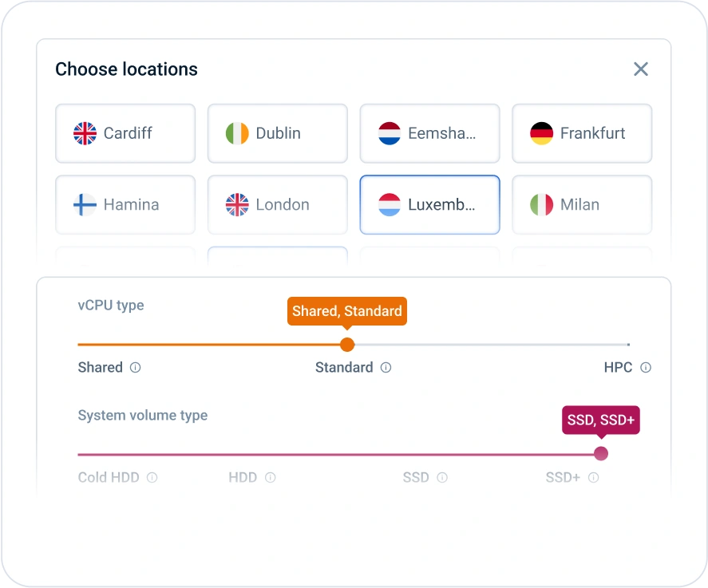Deselect the Luxembourg location
Viewport: 708px width, 588px height.
point(429,205)
